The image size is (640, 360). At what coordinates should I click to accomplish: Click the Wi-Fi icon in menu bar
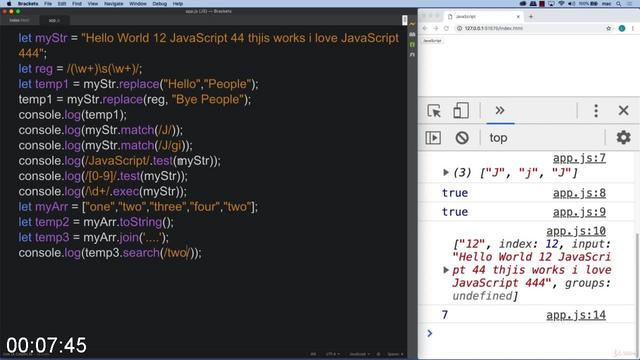(561, 4)
